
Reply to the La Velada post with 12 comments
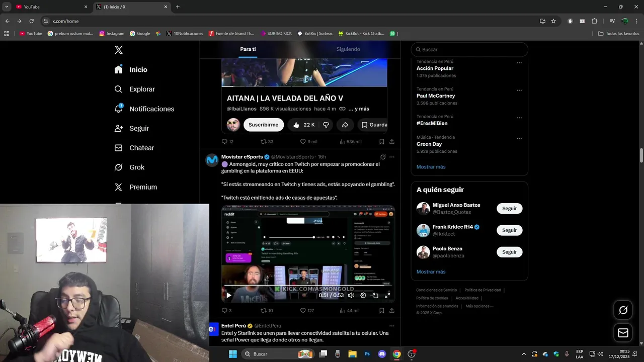point(227,142)
